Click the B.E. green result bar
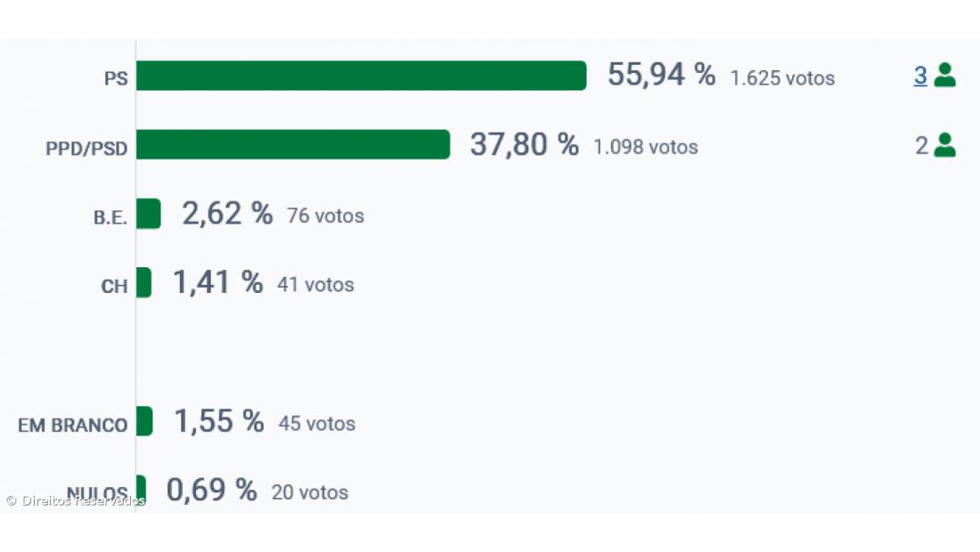980x552 pixels. click(x=148, y=214)
